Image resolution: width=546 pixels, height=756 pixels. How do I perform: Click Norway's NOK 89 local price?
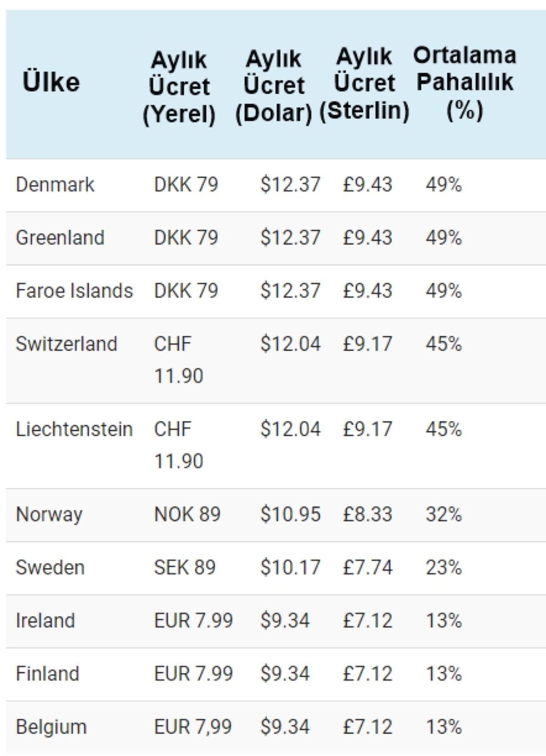(x=187, y=514)
